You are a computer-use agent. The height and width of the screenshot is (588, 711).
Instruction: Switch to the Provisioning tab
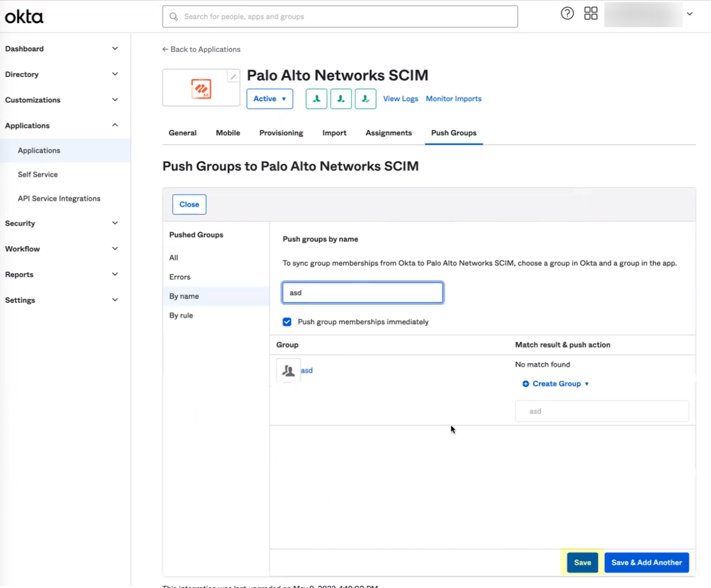281,133
